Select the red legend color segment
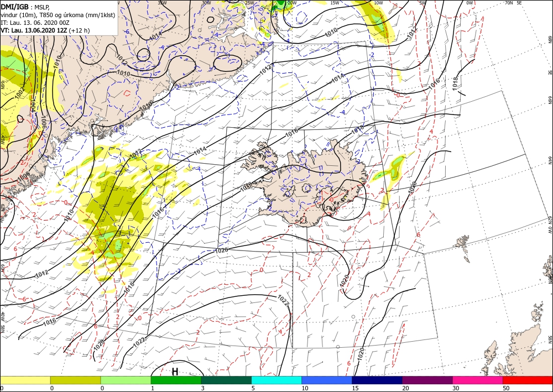Screen dimensions: 553x392 [x=528, y=380]
